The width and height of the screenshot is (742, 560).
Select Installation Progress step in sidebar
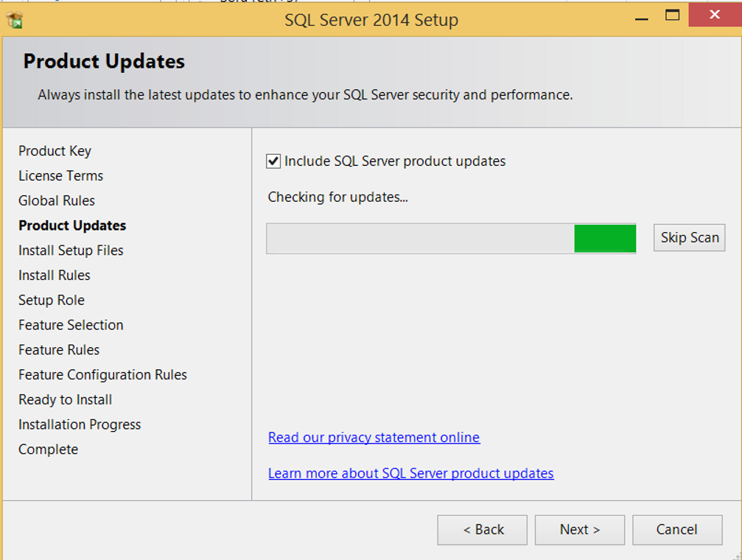pos(80,424)
